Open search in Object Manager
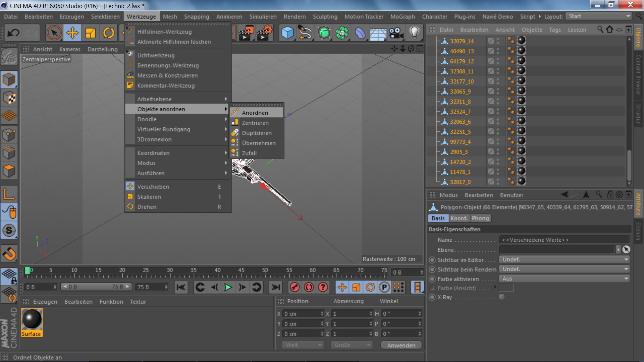 [600, 29]
